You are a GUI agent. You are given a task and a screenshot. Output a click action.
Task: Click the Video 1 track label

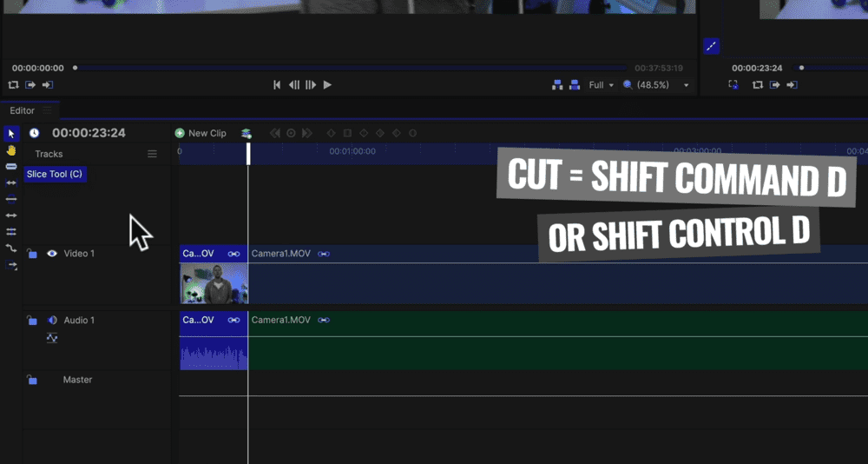[79, 254]
